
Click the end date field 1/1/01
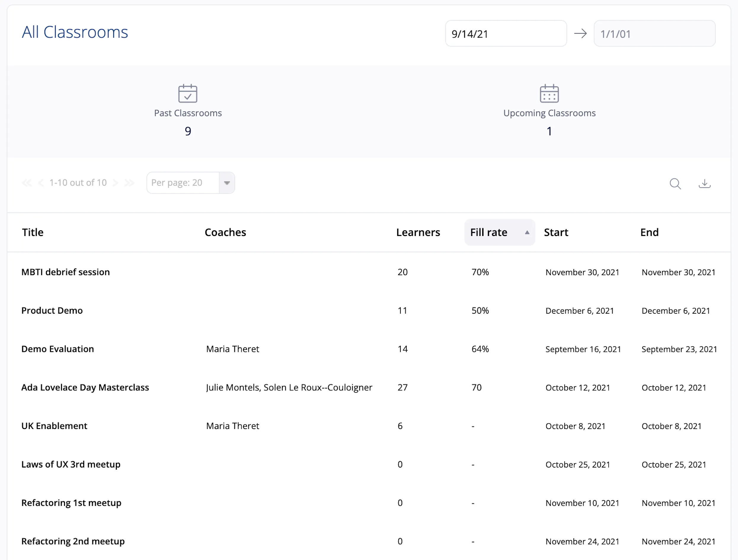point(654,33)
